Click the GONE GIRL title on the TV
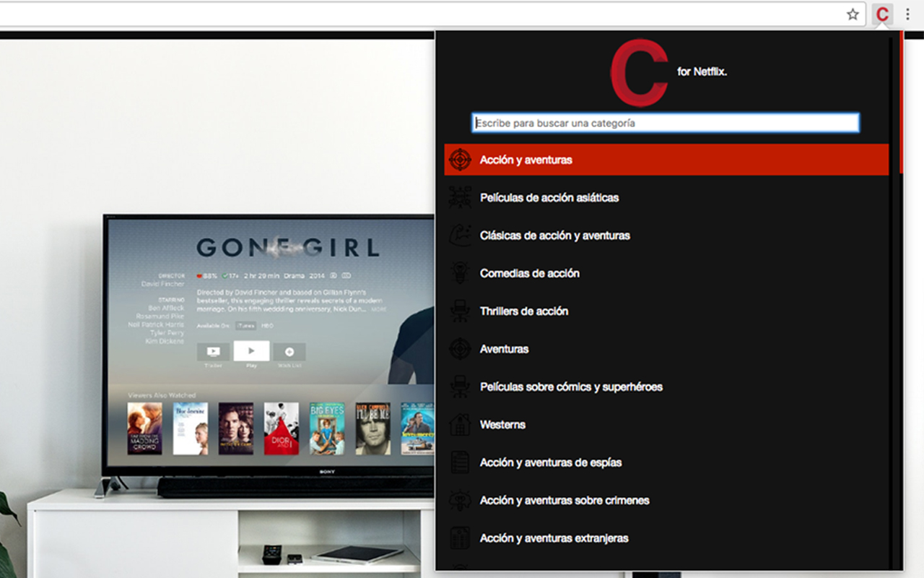Viewport: 924px width, 578px height. tap(288, 248)
